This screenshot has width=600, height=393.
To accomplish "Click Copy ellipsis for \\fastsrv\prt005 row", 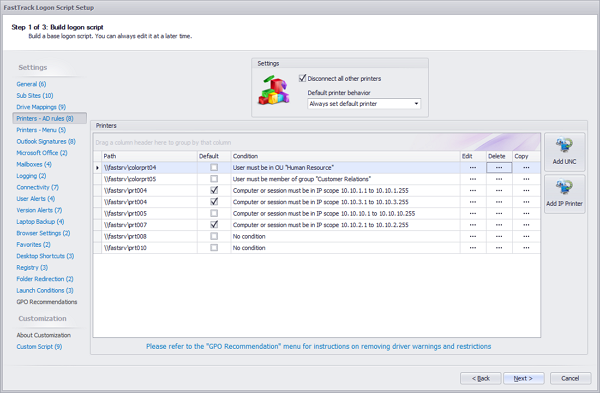I will 526,214.
